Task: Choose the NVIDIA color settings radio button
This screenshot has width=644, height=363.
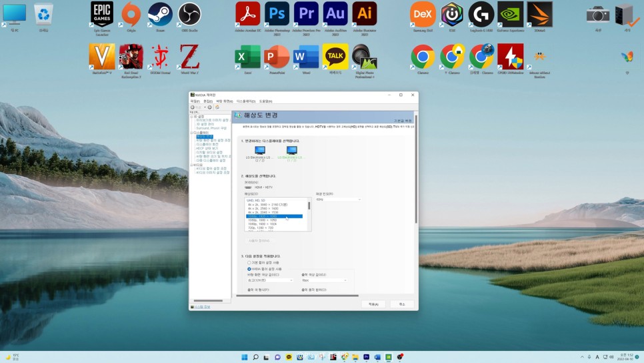Action: point(249,269)
